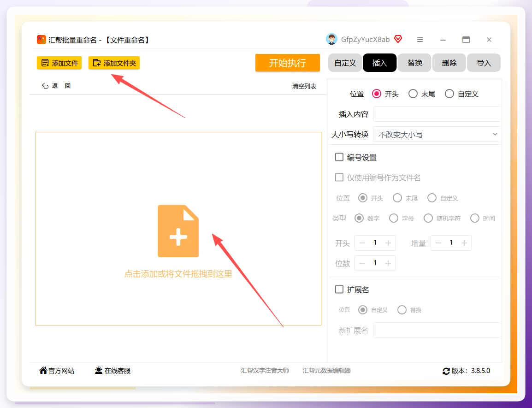Switch to the 删除 tab

(x=449, y=63)
